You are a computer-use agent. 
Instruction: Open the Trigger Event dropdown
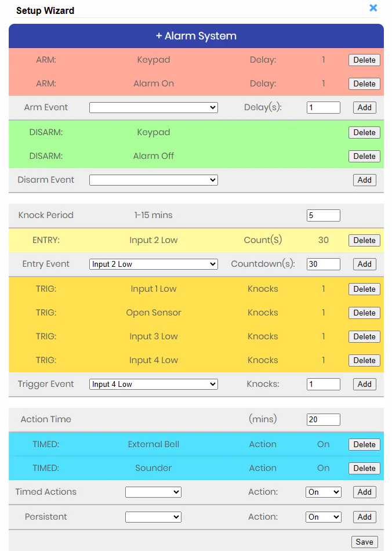(153, 385)
